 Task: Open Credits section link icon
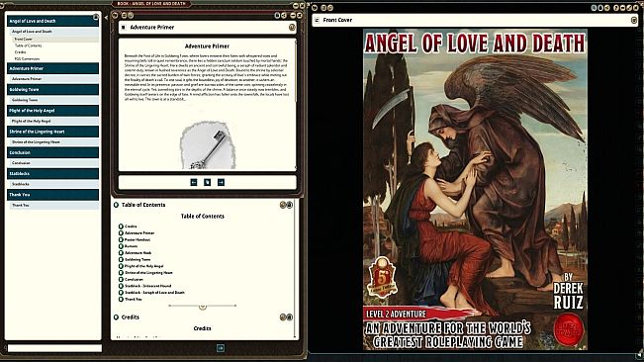point(116,317)
